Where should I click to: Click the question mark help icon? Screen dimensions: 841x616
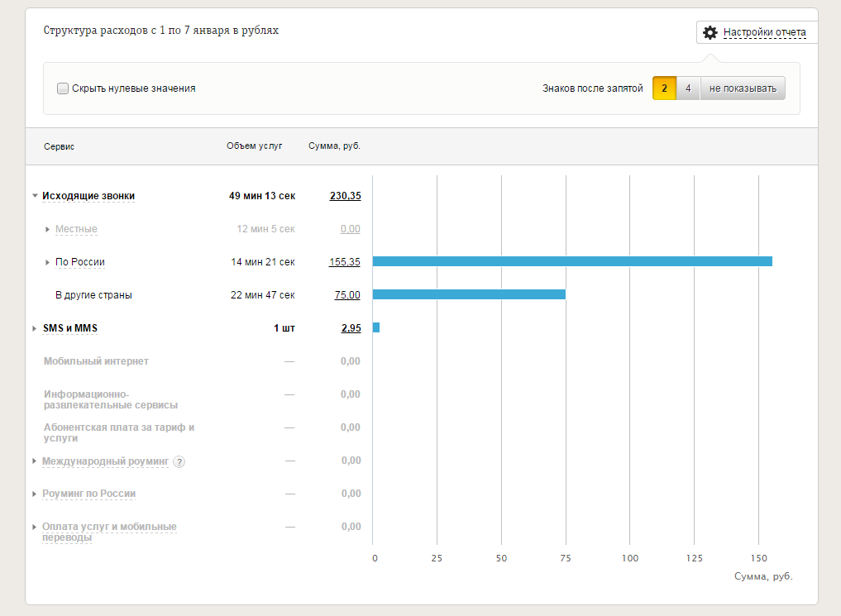click(179, 461)
